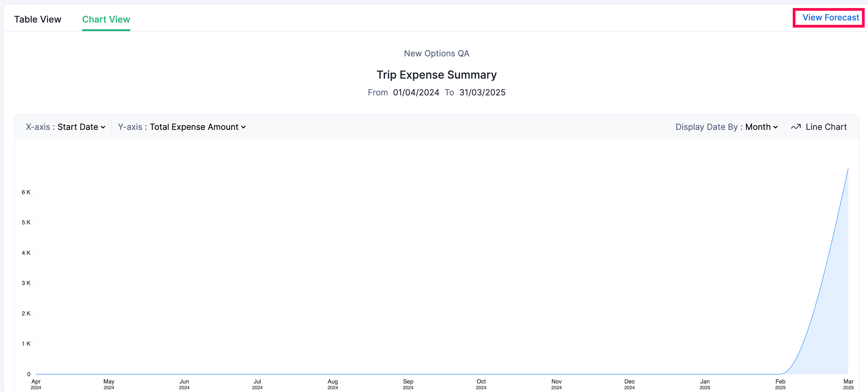Click the Y-axis chevron arrow icon
The image size is (868, 392).
click(x=244, y=127)
